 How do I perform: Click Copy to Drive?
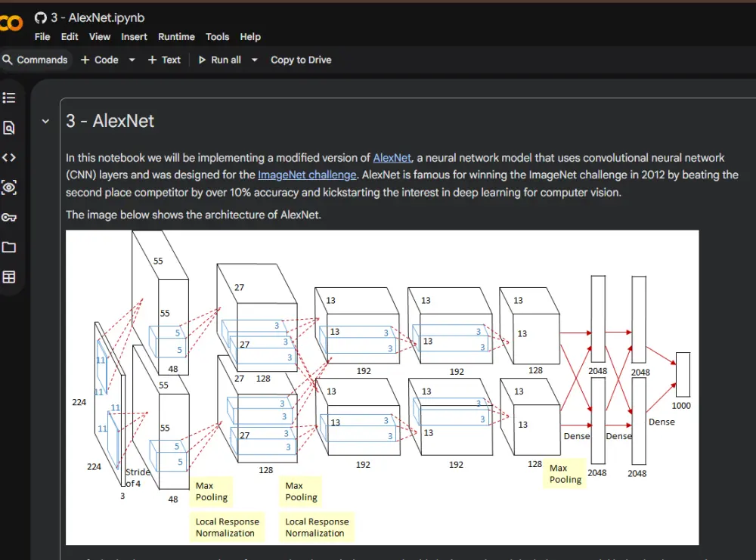pos(301,60)
